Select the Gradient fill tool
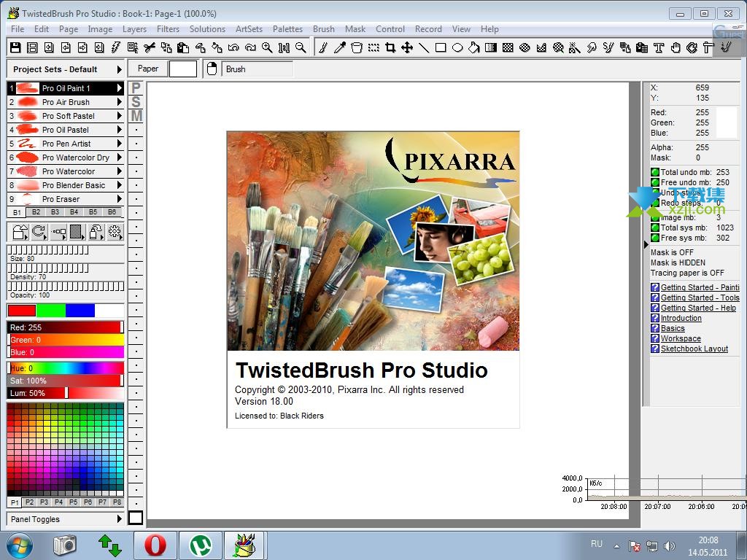 (x=491, y=47)
